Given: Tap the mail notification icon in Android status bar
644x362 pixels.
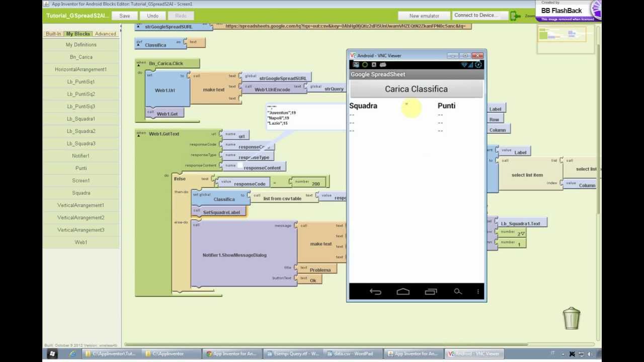Looking at the screenshot, I should tap(356, 65).
